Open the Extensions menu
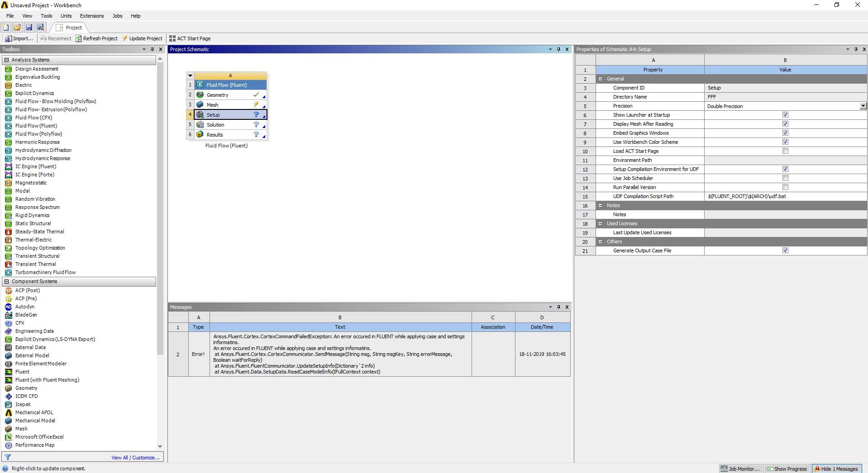This screenshot has height=473, width=868. (92, 16)
